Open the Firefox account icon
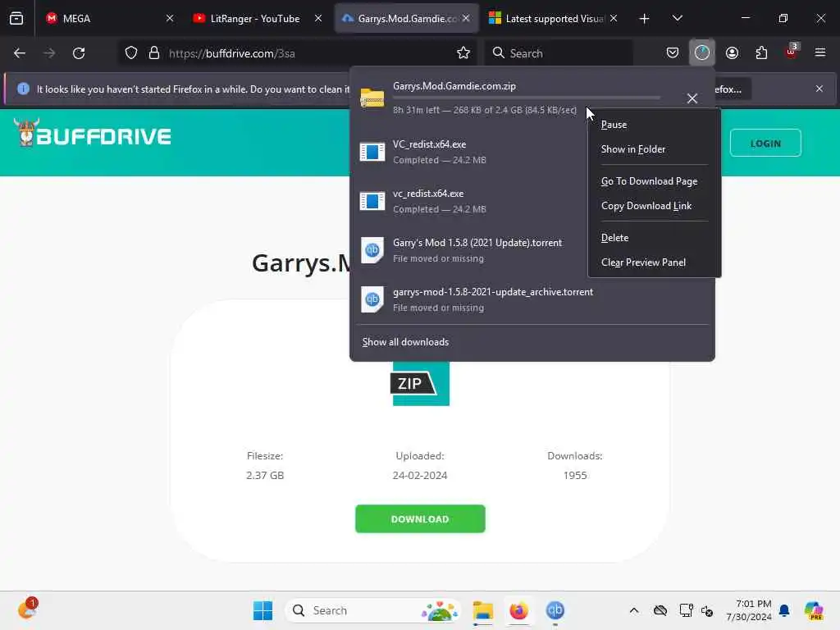Viewport: 840px width, 630px height. (x=732, y=53)
